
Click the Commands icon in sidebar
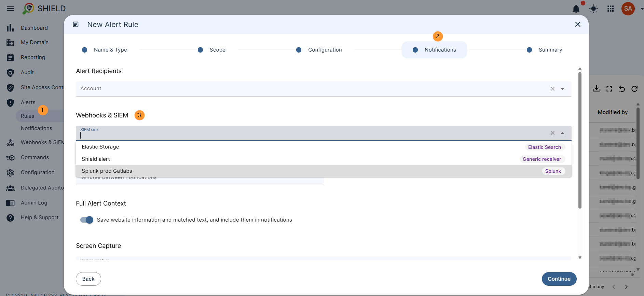[x=10, y=158]
